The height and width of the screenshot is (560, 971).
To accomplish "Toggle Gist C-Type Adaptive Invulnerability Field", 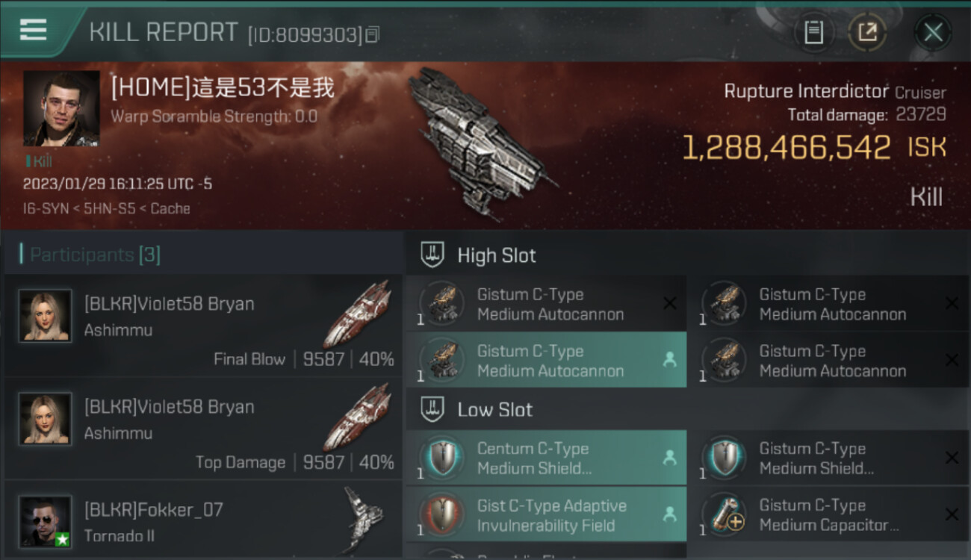I will tap(546, 515).
